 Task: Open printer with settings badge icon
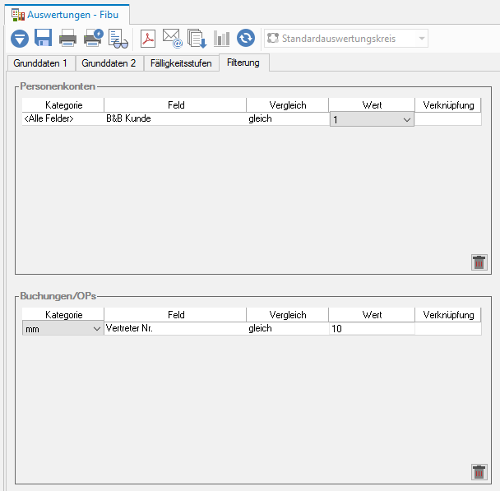[93, 38]
